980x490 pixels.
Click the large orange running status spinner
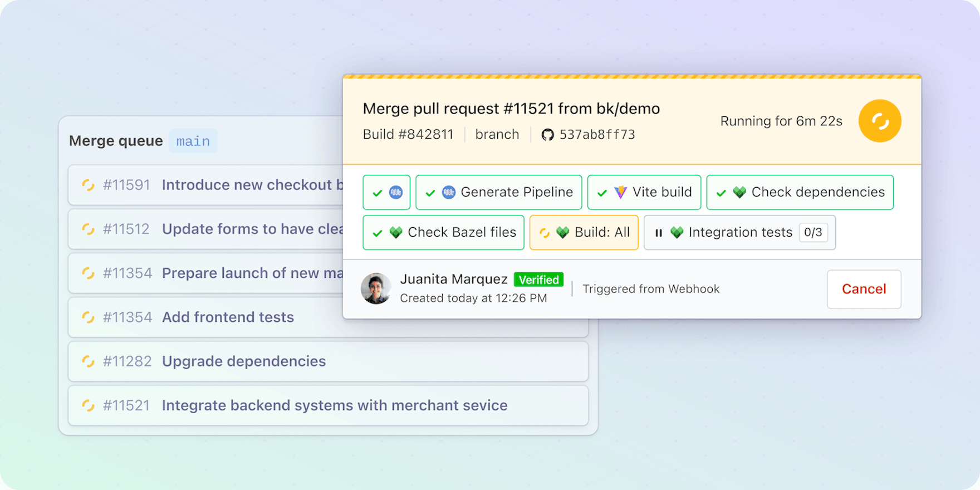tap(879, 121)
